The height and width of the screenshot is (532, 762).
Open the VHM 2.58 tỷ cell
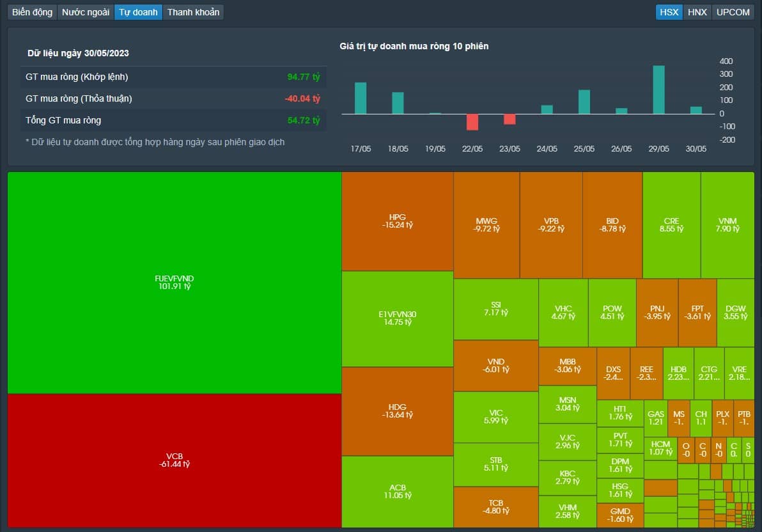[568, 512]
